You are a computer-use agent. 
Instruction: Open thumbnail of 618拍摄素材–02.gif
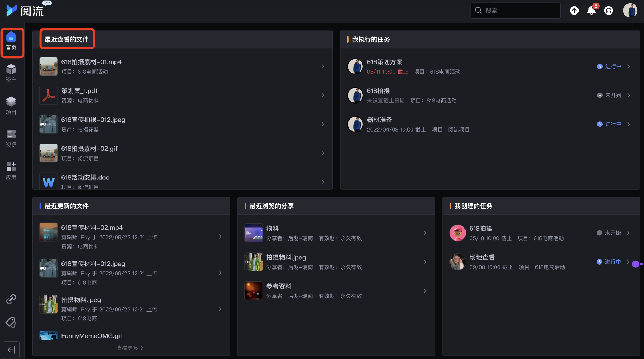click(49, 153)
